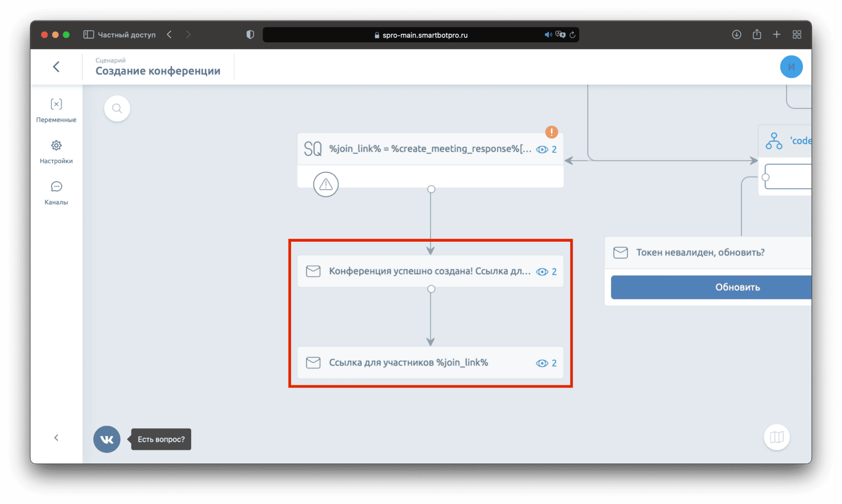Click eye counter on Конференция успешно создана block
842x504 pixels.
click(x=546, y=272)
